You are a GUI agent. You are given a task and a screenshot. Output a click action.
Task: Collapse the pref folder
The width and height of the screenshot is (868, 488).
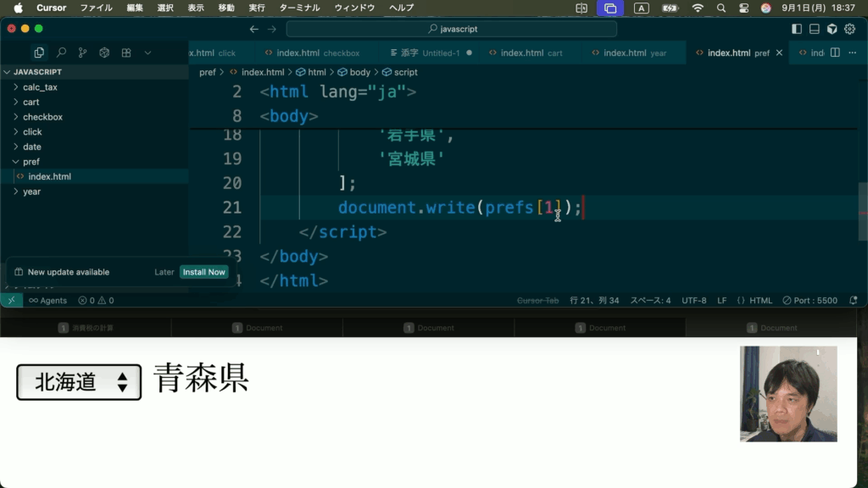[31, 162]
